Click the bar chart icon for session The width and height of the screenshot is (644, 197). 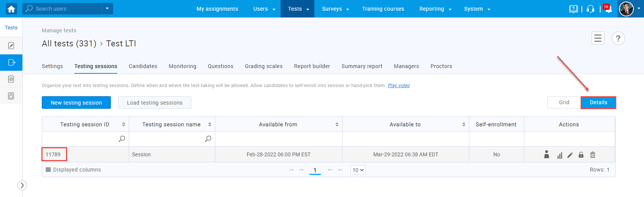(x=559, y=155)
